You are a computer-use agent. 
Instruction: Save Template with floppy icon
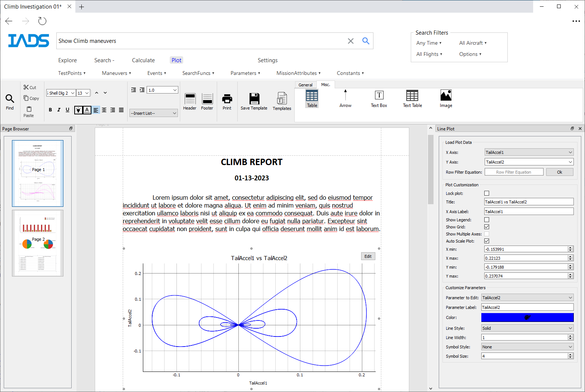(254, 102)
